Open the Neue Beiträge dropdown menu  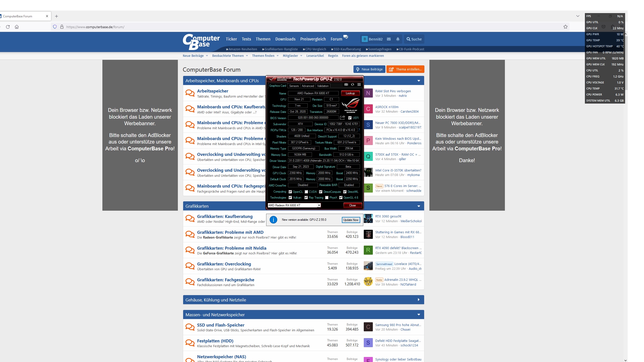coord(207,56)
